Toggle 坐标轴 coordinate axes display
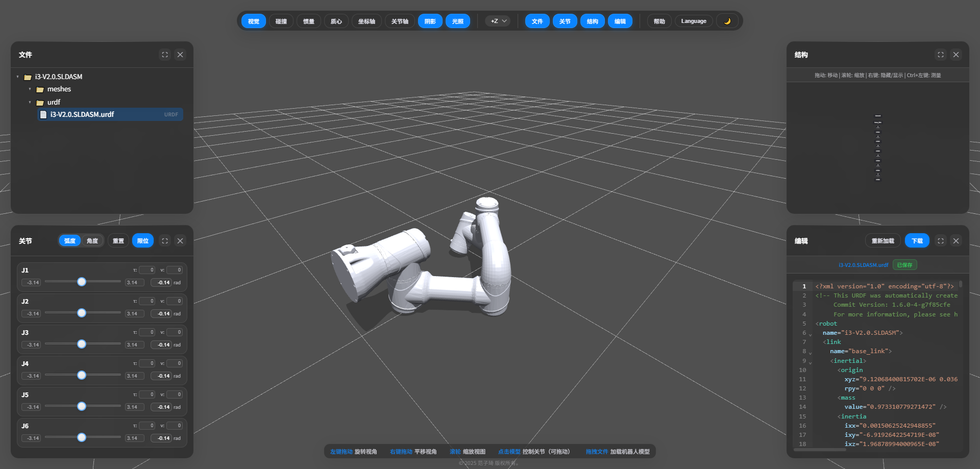The image size is (980, 469). (x=366, y=21)
